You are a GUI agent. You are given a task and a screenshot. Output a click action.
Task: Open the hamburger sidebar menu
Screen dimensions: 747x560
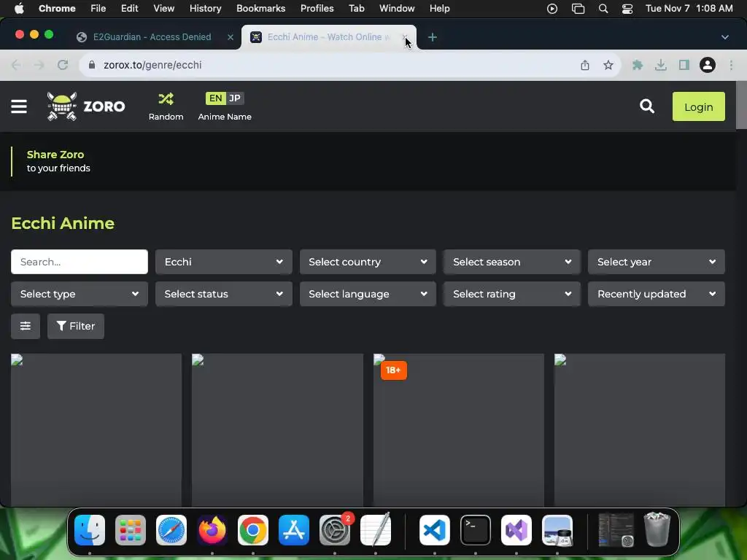(19, 106)
